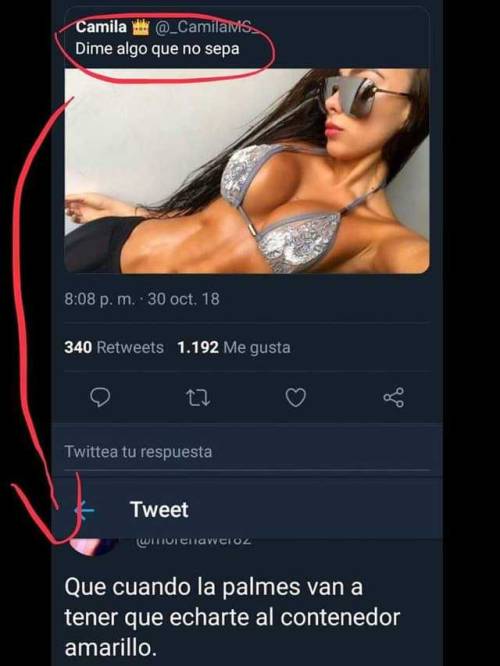Like the tweet with the heart icon
This screenshot has height=666, width=500.
pos(295,398)
